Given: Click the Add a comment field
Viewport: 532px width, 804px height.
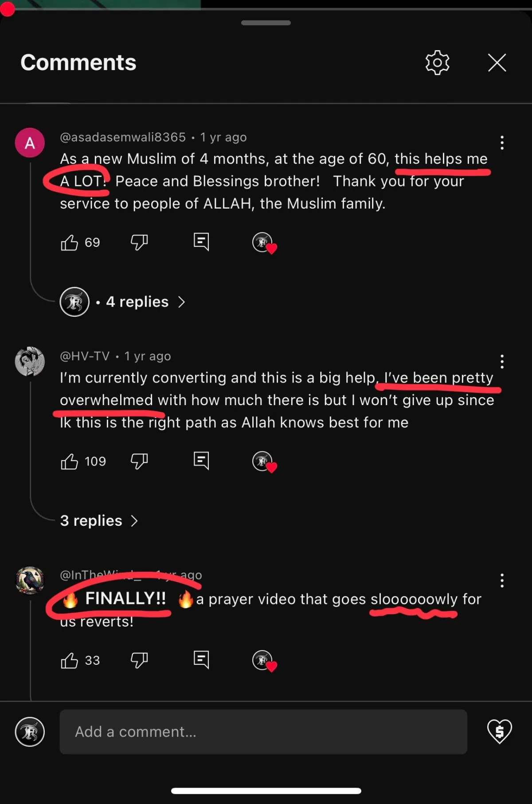Looking at the screenshot, I should [263, 732].
